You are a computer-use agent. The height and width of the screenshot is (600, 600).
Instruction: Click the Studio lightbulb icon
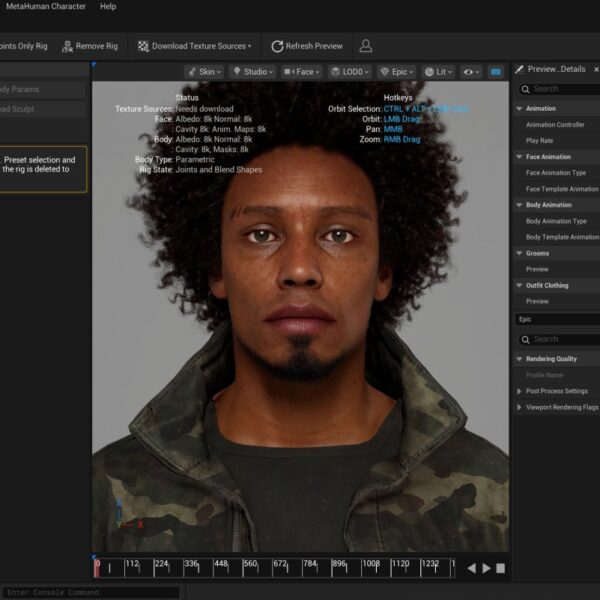[237, 72]
